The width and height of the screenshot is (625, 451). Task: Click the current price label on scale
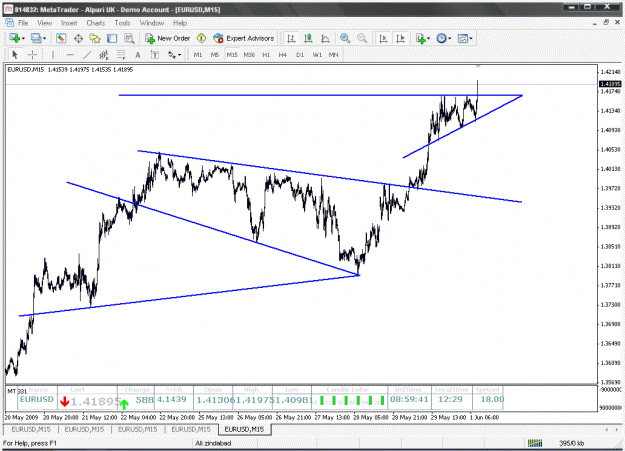pyautogui.click(x=610, y=84)
